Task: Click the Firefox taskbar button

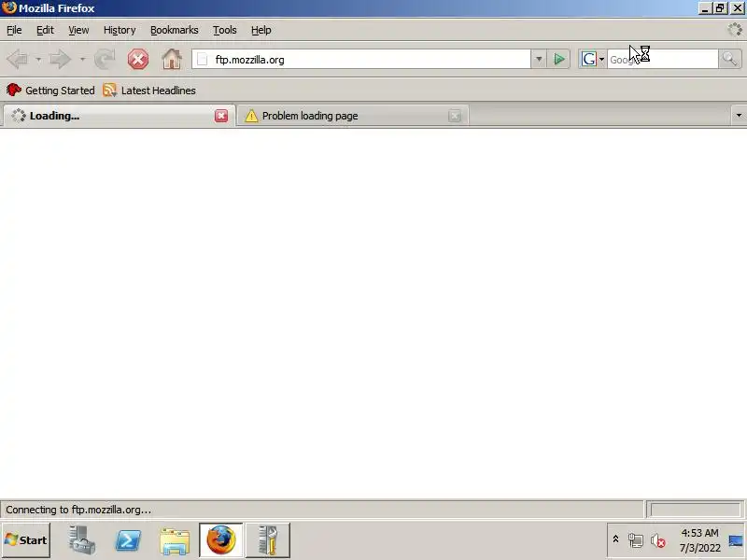Action: coord(221,540)
